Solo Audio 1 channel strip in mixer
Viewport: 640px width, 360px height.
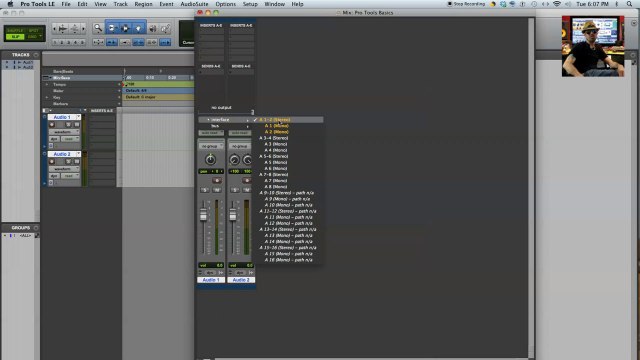(205, 190)
